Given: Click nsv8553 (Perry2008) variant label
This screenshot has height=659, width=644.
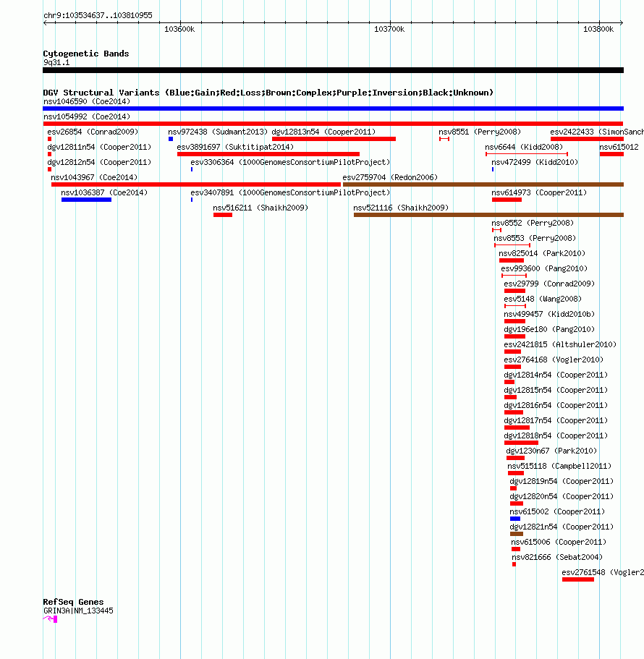Looking at the screenshot, I should (x=534, y=238).
